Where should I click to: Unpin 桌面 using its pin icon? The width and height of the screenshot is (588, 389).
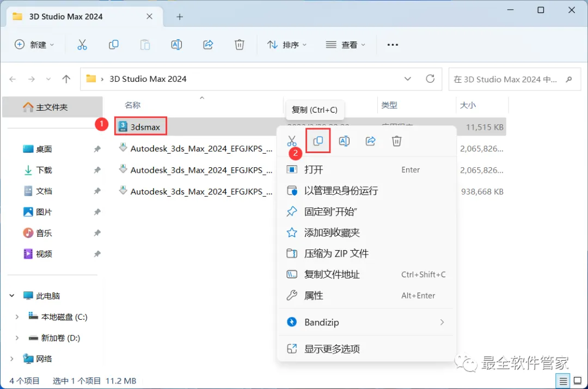tap(97, 149)
